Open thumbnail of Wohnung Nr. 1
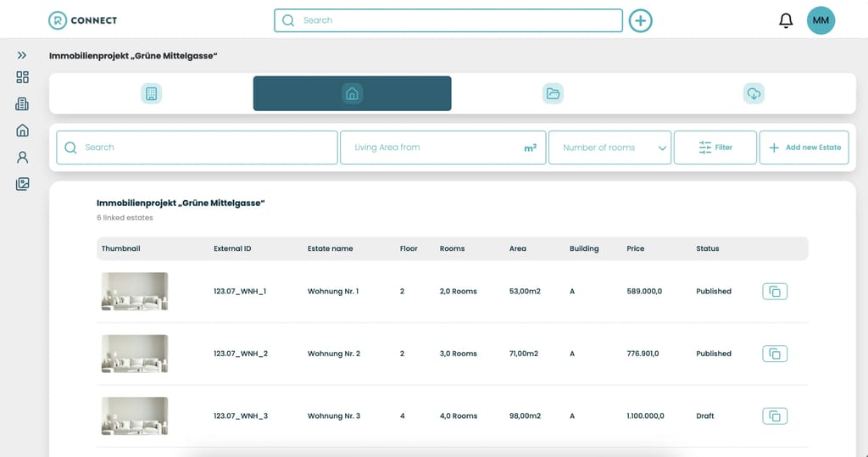This screenshot has height=457, width=868. click(135, 292)
